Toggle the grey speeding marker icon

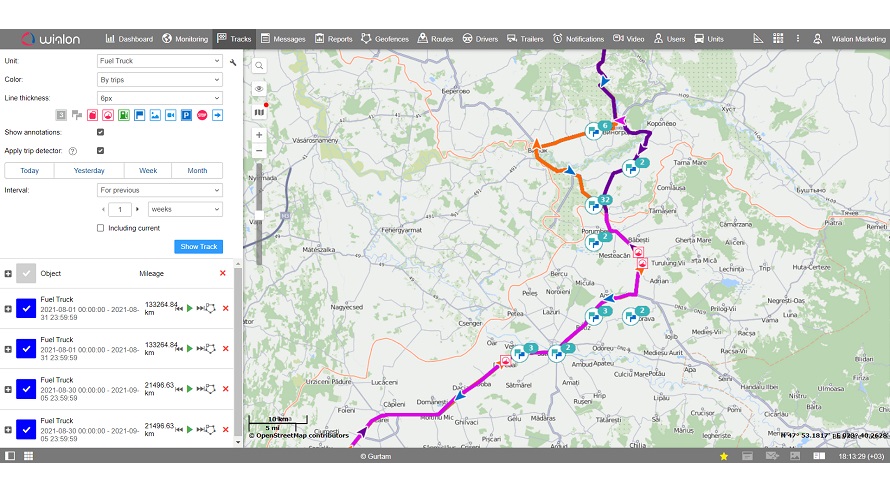(61, 115)
